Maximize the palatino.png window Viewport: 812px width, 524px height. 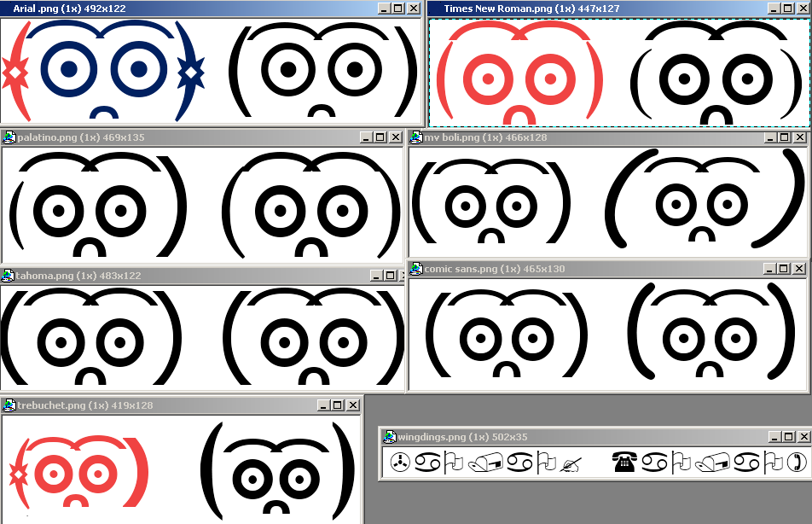click(380, 137)
